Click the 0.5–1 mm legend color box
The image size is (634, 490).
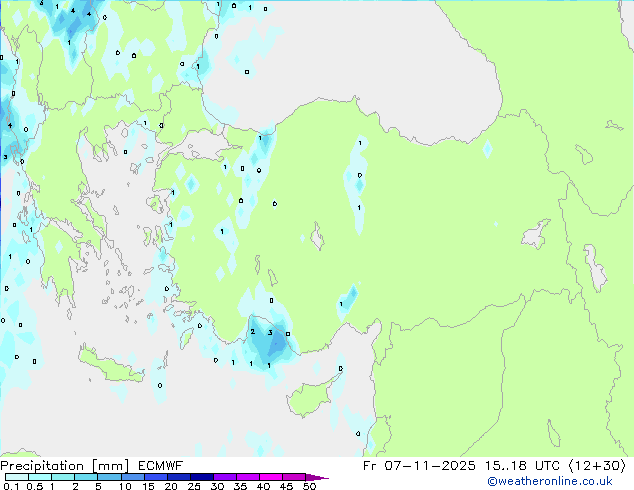click(40, 477)
